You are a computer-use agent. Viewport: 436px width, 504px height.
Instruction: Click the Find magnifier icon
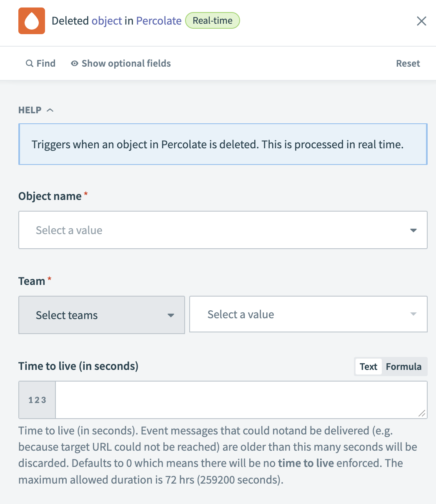[29, 63]
